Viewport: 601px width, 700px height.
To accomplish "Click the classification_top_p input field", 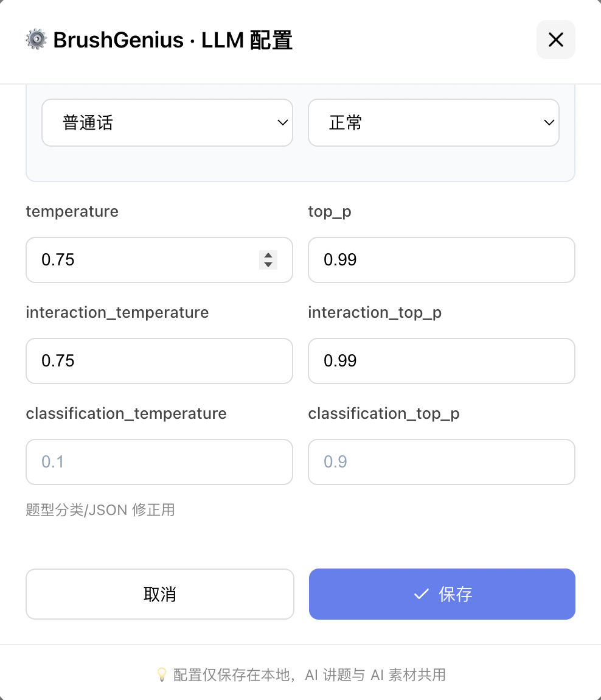I will point(441,462).
